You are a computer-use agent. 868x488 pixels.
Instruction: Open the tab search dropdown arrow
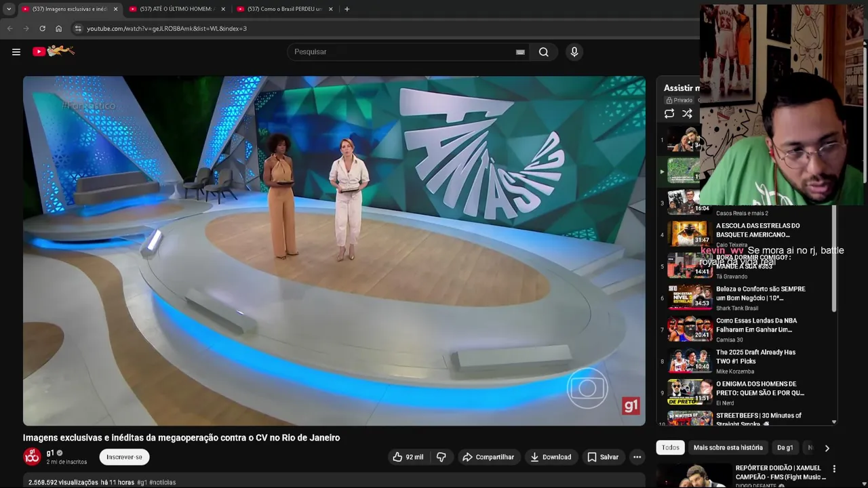(x=9, y=9)
